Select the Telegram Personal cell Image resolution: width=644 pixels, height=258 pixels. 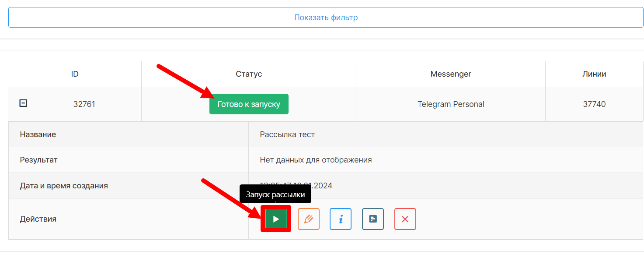pos(451,104)
